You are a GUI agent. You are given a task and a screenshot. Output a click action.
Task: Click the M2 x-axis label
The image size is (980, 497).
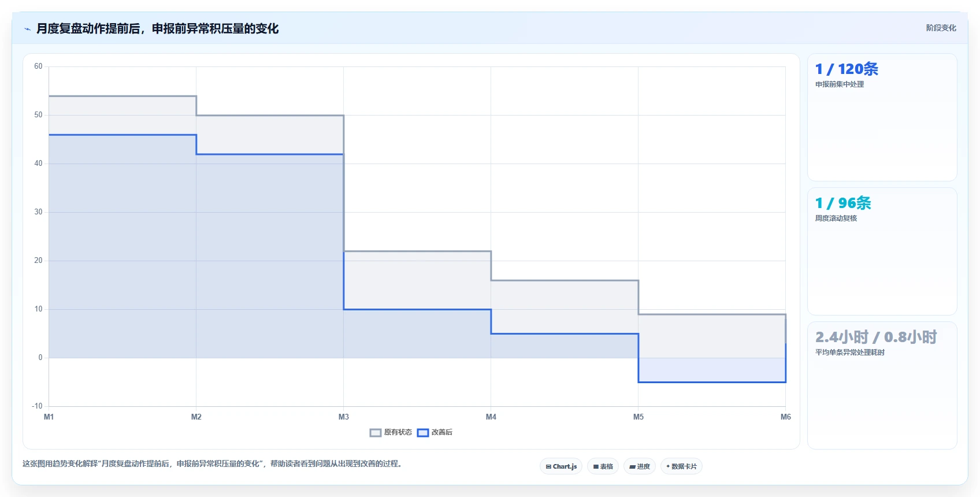coord(196,417)
